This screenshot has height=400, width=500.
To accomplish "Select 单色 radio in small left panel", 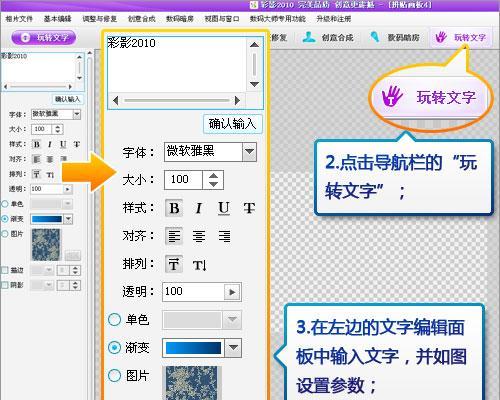I will coord(5,204).
